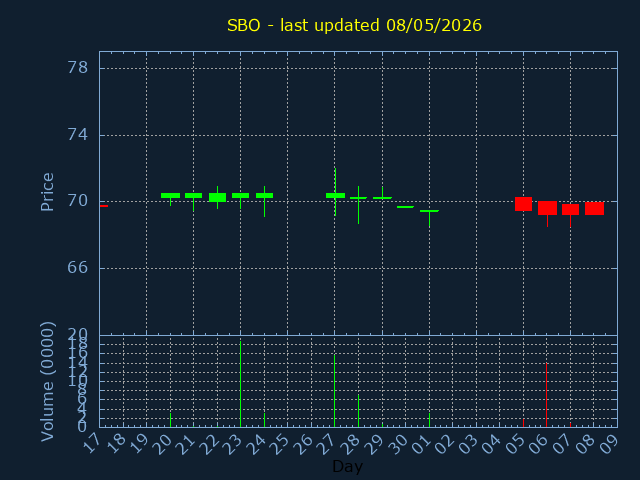Click the day 22 tick label
The image size is (640, 480).
[x=209, y=443]
